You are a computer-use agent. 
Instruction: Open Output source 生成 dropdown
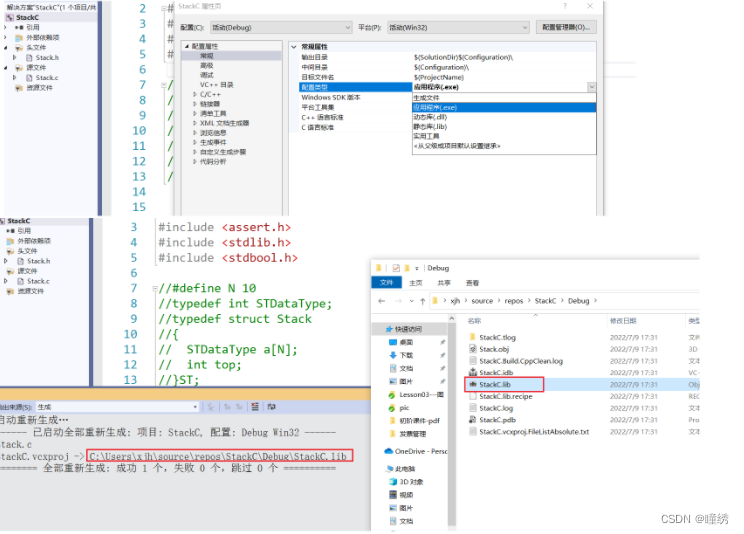[x=118, y=407]
